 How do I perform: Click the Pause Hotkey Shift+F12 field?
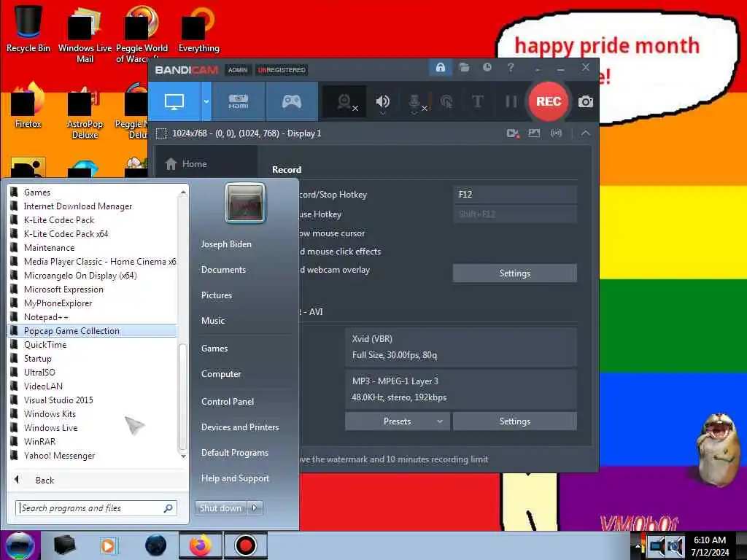pos(514,214)
